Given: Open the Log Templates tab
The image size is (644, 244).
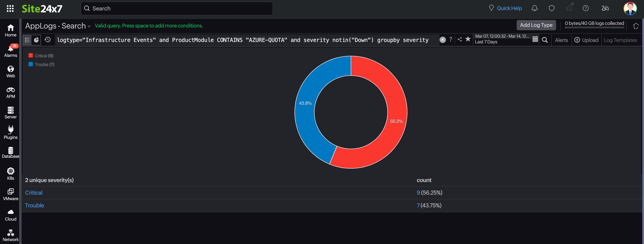Looking at the screenshot, I should point(620,40).
